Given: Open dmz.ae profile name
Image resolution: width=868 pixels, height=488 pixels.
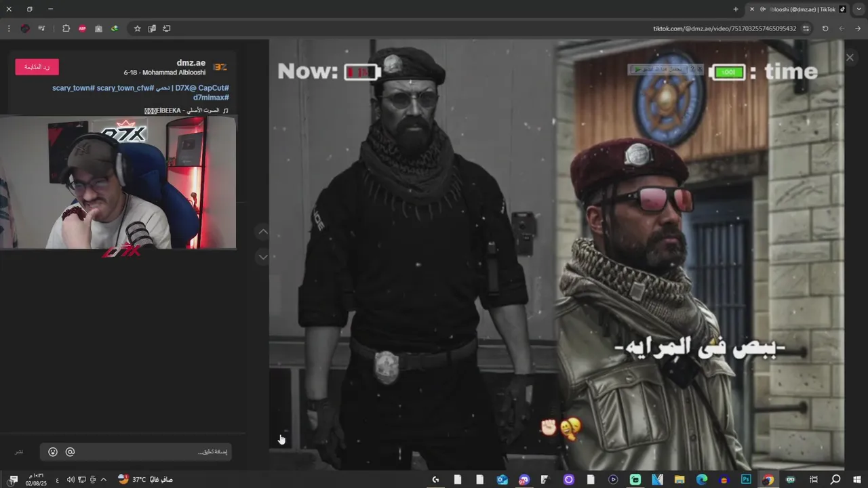Looking at the screenshot, I should click(191, 62).
